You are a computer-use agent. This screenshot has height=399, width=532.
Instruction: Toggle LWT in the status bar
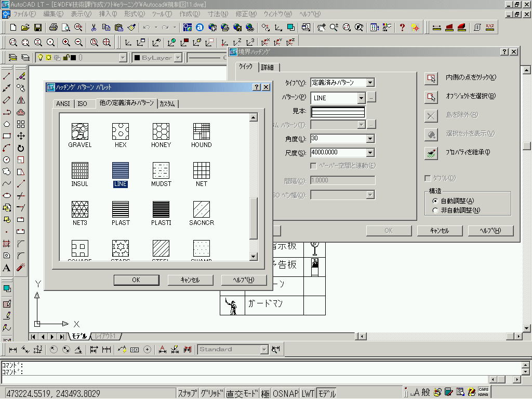pyautogui.click(x=308, y=393)
